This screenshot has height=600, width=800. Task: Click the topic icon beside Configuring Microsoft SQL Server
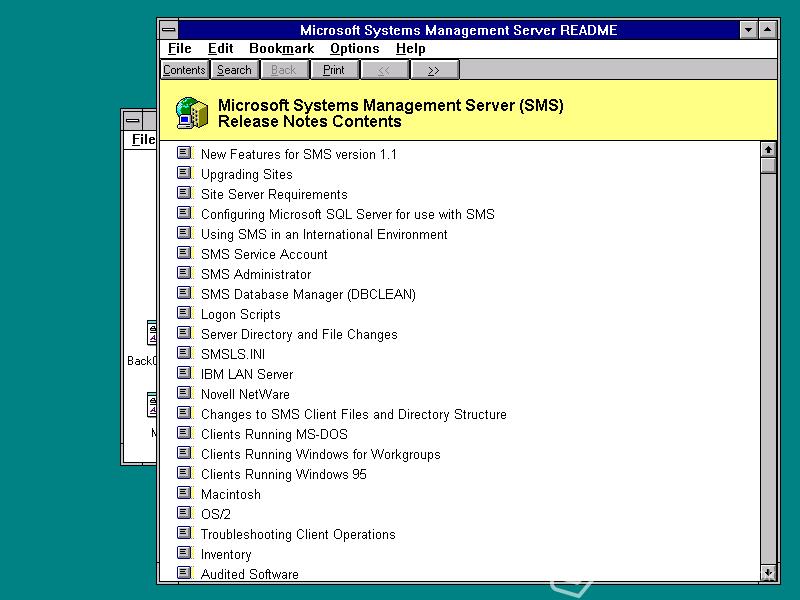pyautogui.click(x=185, y=213)
